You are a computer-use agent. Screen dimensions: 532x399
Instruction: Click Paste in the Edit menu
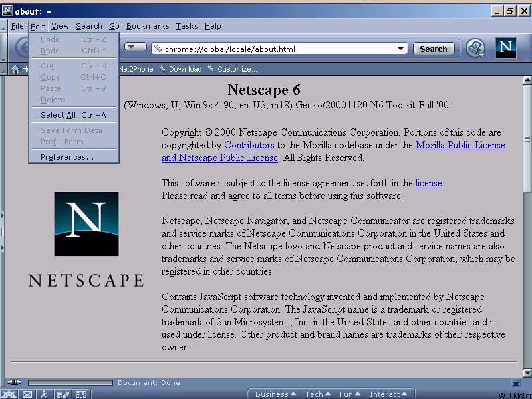point(74,88)
